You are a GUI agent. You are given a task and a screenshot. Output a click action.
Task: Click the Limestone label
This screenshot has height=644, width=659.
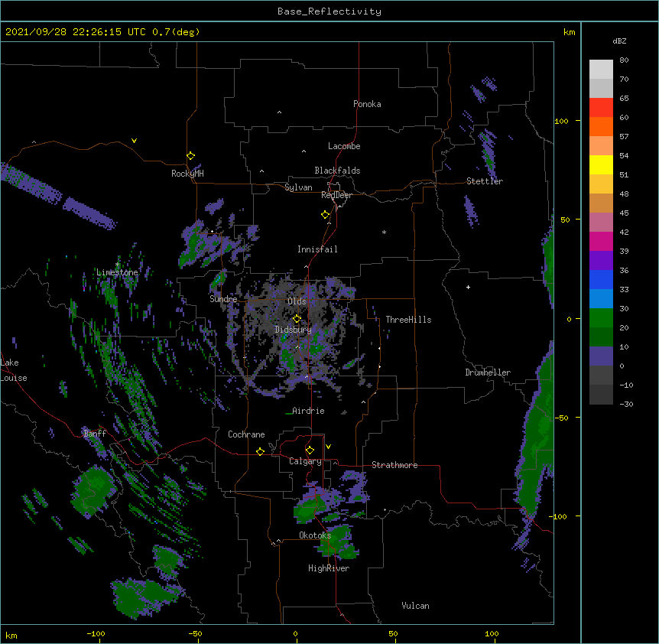[117, 272]
